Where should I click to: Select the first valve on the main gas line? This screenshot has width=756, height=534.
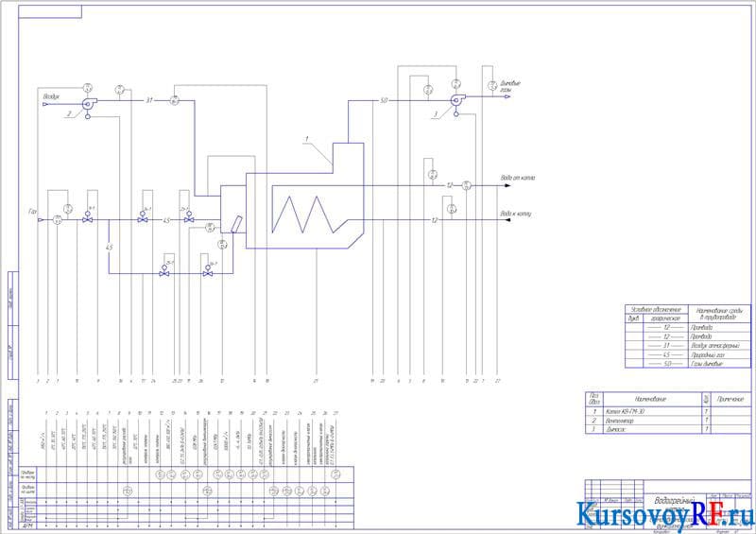(87, 220)
